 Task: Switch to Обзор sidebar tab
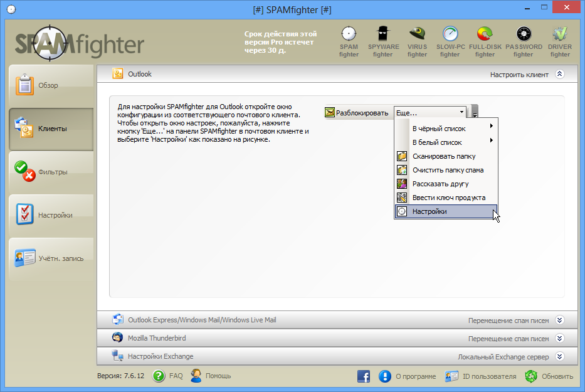pos(51,85)
